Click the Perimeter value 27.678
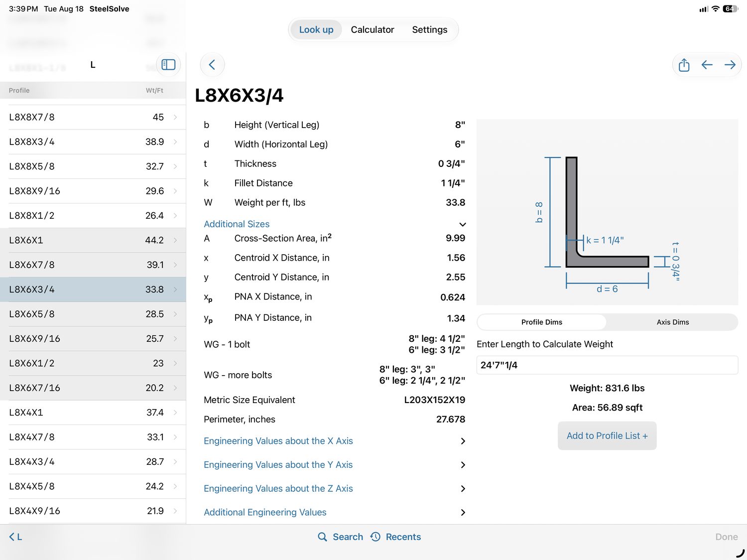The width and height of the screenshot is (747, 560). [451, 420]
